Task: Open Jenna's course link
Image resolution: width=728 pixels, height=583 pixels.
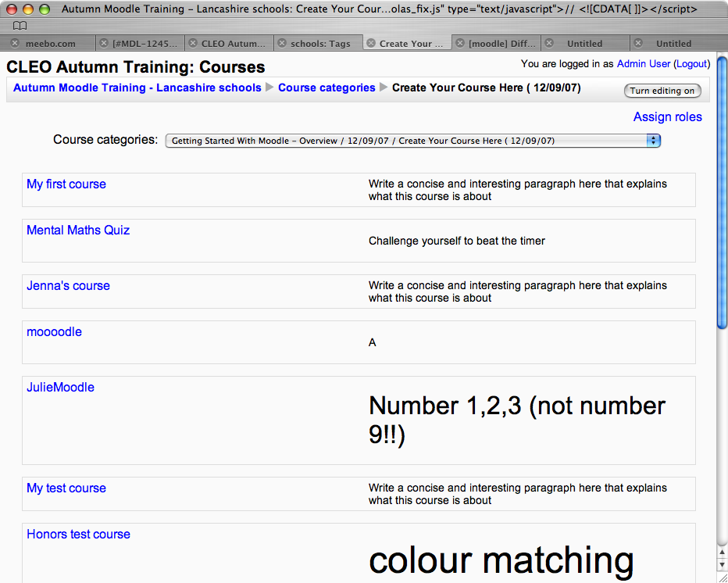Action: tap(68, 285)
